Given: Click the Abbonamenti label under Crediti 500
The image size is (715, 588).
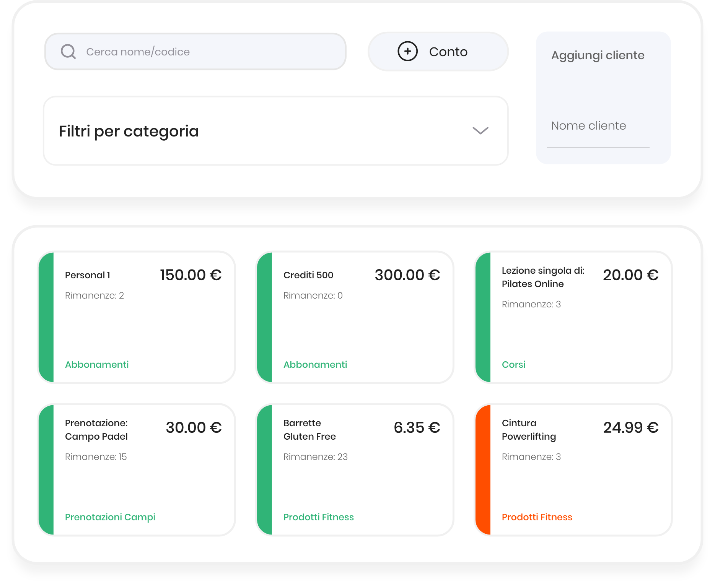Looking at the screenshot, I should [315, 365].
